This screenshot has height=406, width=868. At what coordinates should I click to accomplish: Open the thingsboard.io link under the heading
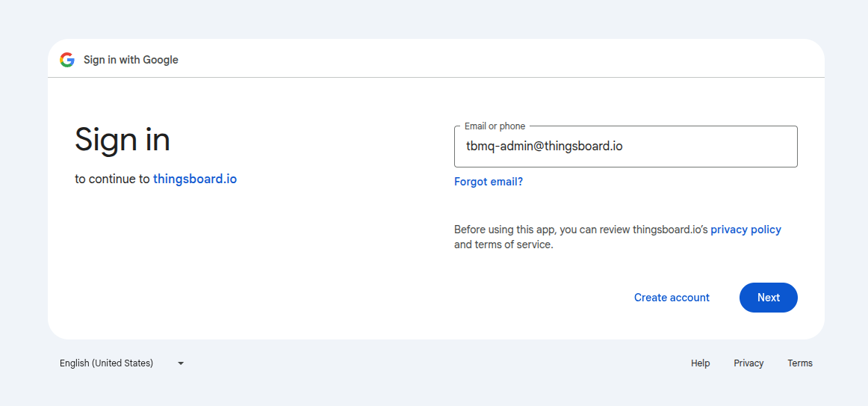click(x=195, y=179)
